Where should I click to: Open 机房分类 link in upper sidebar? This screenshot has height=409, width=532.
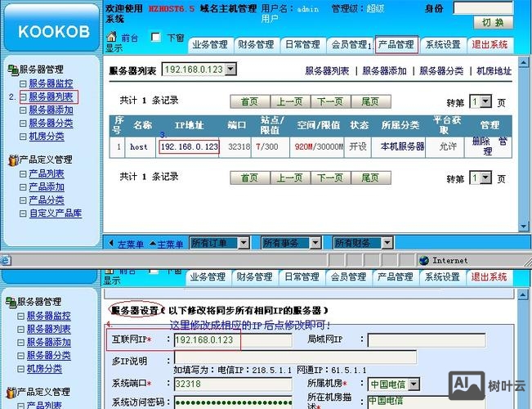(47, 137)
